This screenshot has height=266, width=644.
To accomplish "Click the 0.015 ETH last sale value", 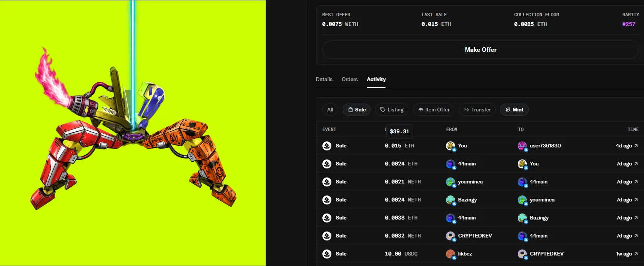I will (436, 24).
